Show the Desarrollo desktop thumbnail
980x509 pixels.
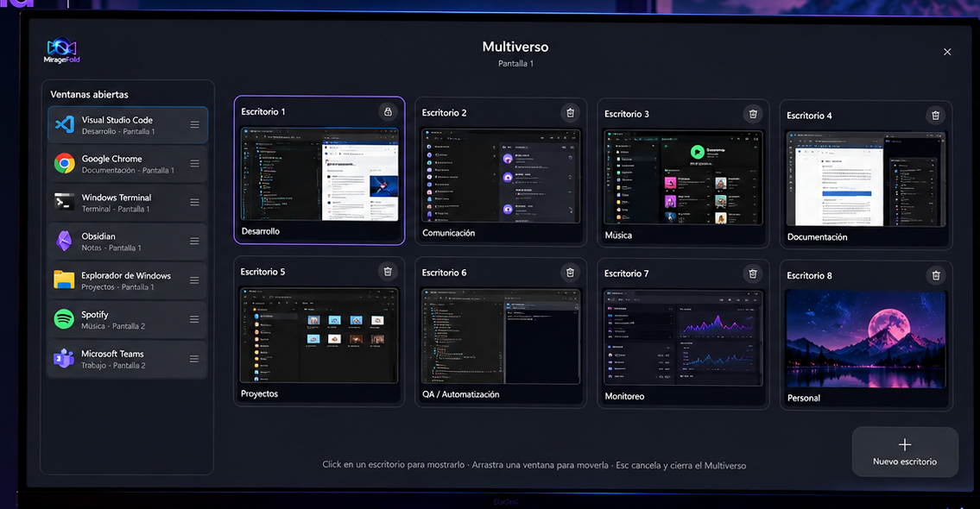click(319, 174)
